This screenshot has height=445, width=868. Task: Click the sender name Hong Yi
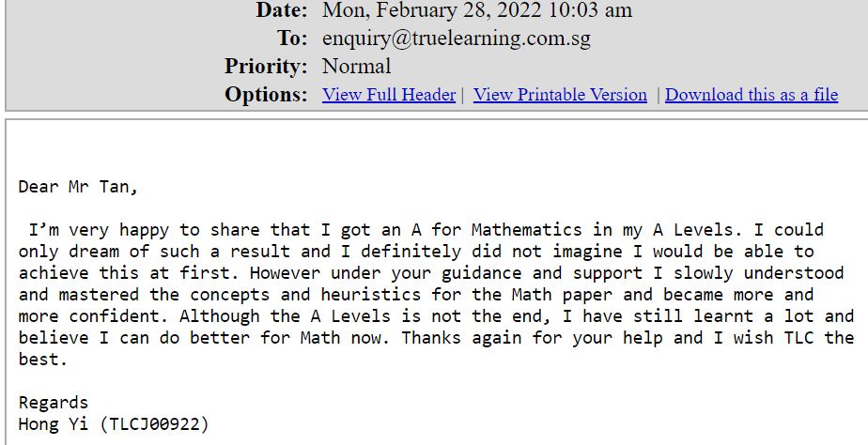coord(54,424)
